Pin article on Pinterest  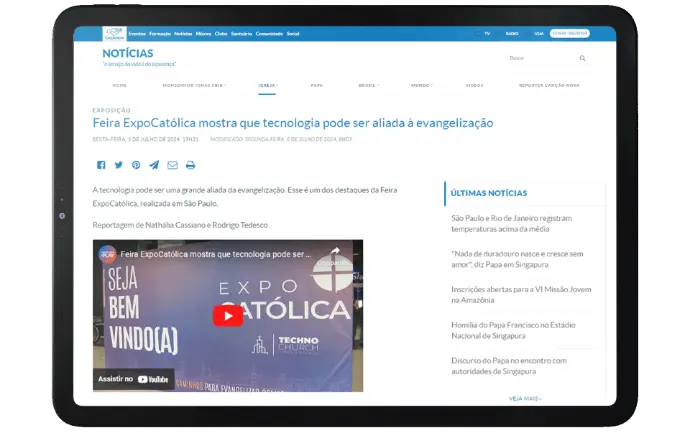pos(136,165)
